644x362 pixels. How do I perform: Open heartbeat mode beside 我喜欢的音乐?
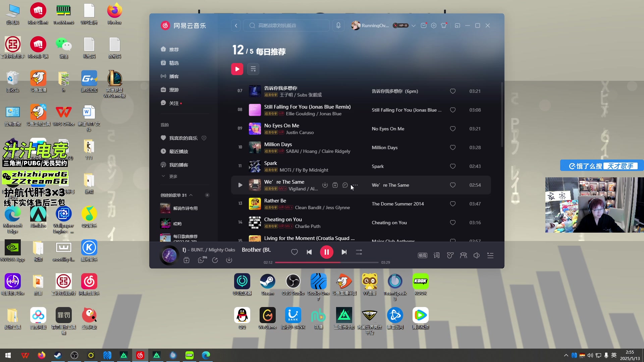click(204, 138)
